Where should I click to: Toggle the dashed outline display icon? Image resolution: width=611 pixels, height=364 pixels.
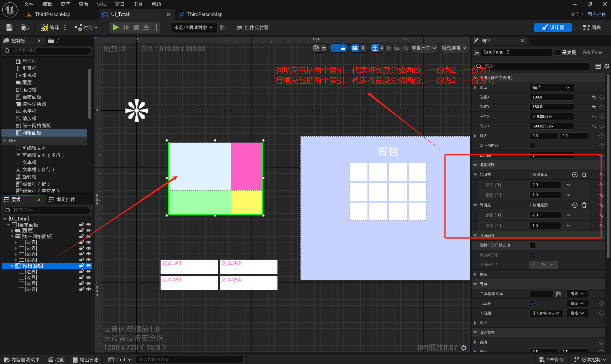(x=334, y=48)
